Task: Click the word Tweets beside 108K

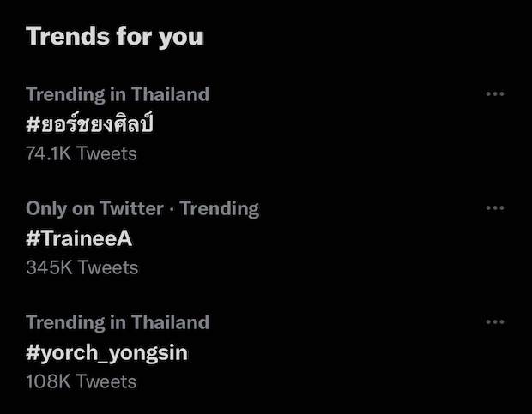Action: (107, 381)
